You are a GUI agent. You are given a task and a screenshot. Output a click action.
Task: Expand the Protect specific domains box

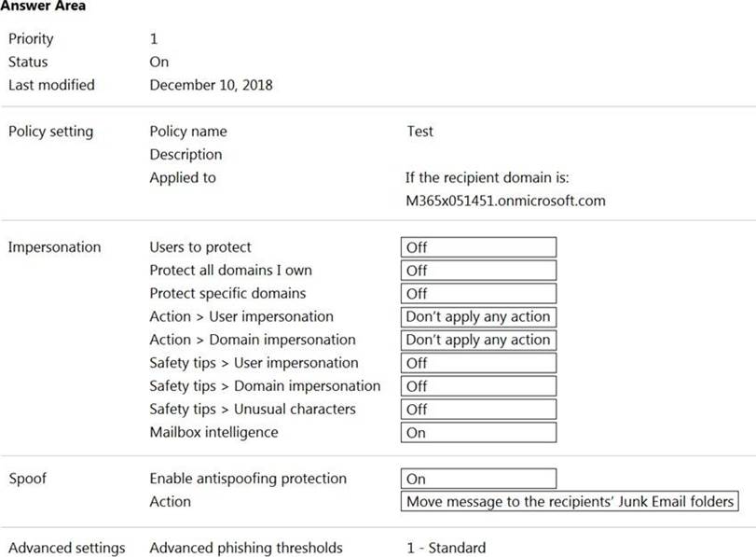click(478, 294)
